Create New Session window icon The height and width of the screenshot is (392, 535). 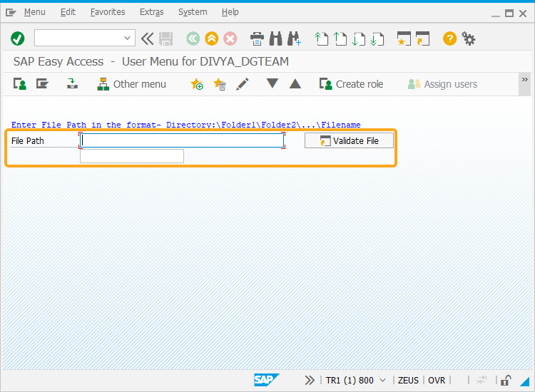pos(404,38)
